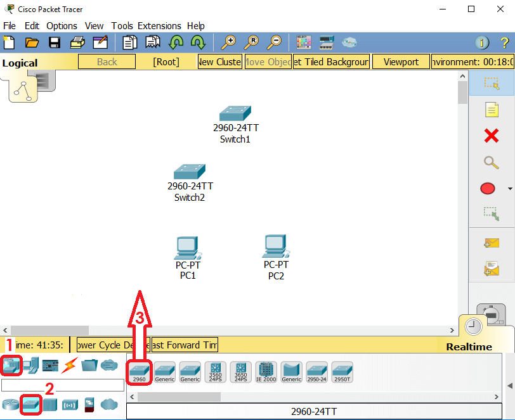Add a Complex PDU envelope
Image resolution: width=515 pixels, height=420 pixels.
coord(492,269)
